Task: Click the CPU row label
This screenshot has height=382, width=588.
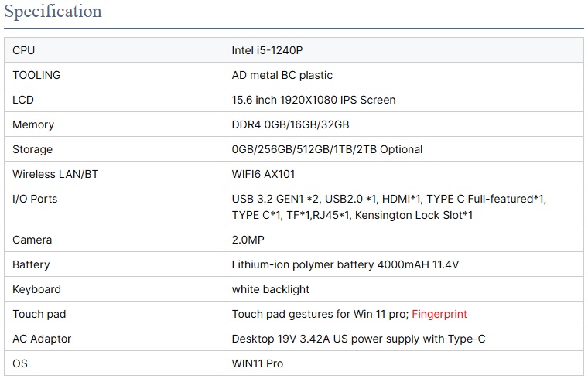Action: point(24,50)
